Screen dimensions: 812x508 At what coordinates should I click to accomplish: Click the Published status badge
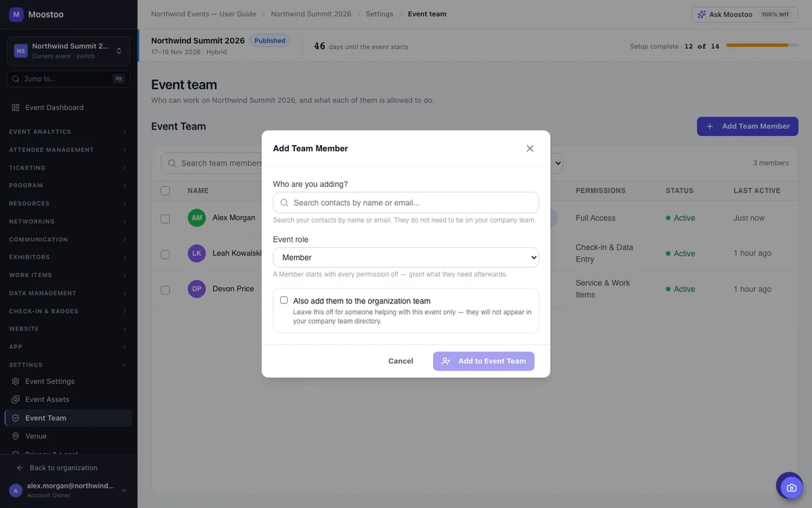pos(270,41)
